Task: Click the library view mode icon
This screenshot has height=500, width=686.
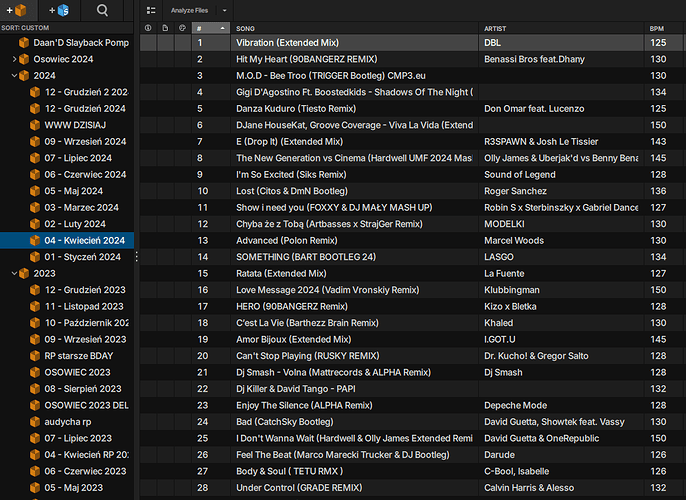Action: [151, 10]
